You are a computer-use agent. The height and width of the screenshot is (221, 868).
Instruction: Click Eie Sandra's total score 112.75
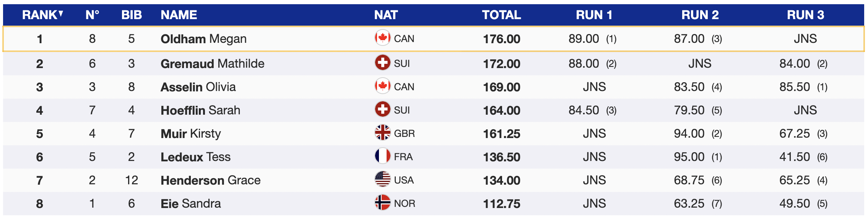tap(501, 203)
